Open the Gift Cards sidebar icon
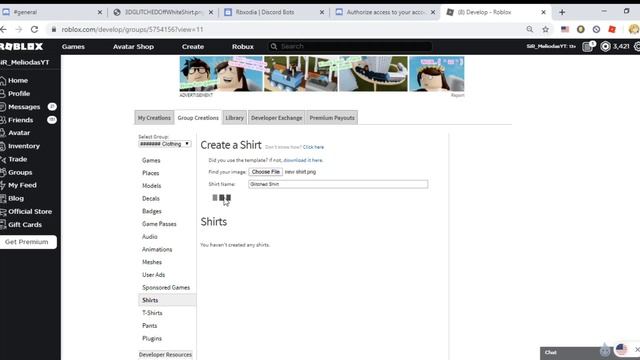640x360 pixels. pyautogui.click(x=3, y=224)
